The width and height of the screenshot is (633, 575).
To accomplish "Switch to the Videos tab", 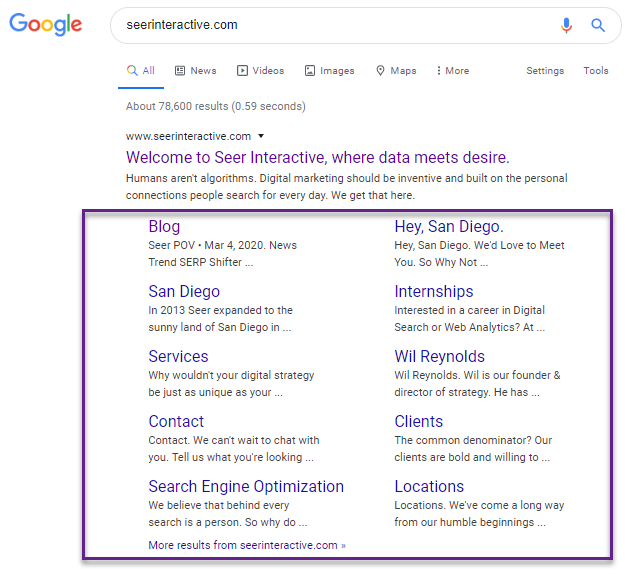I will tap(260, 71).
